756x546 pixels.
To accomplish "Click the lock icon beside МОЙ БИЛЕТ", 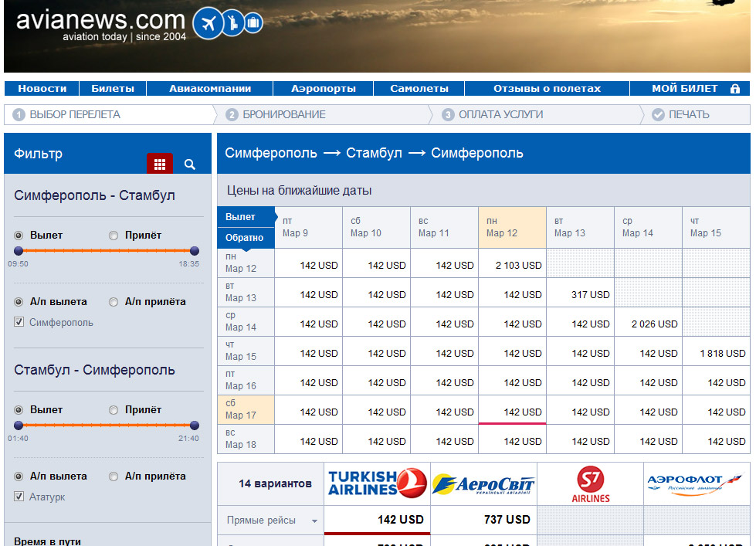I will pos(734,89).
